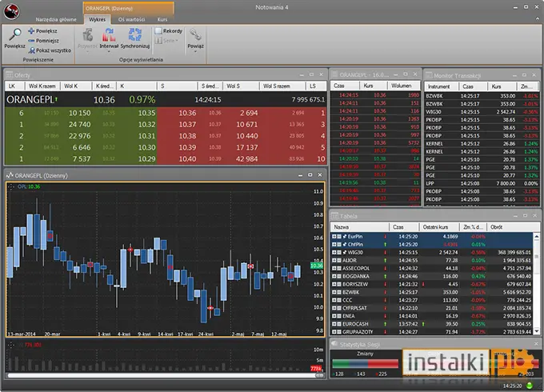Screen dimensions: 544x392
Task: Click the crosshair icon beside OPL label
Action: click(x=11, y=186)
